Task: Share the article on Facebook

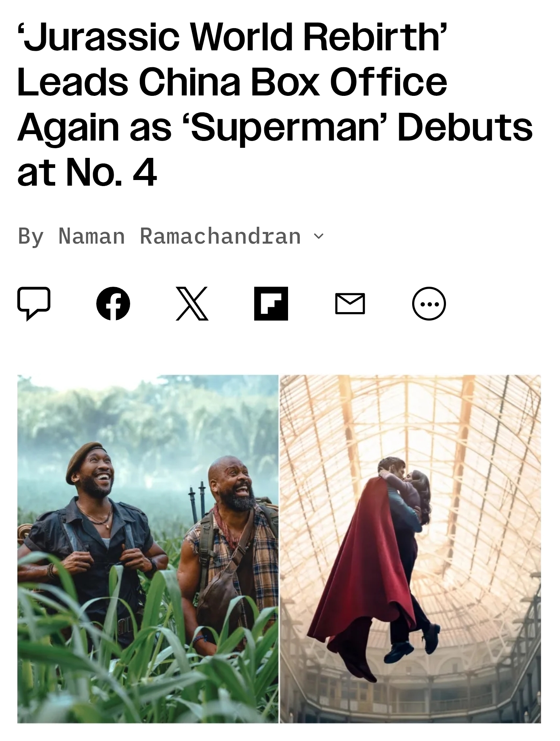Action: coord(113,304)
